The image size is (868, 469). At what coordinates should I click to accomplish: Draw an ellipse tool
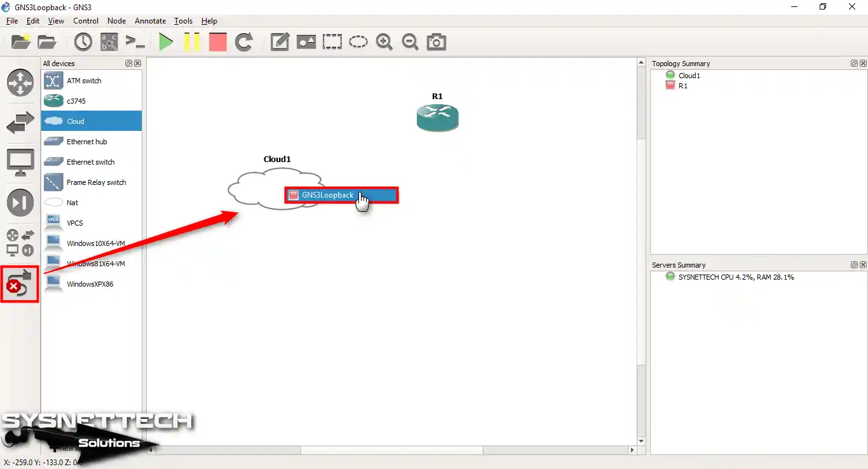358,42
